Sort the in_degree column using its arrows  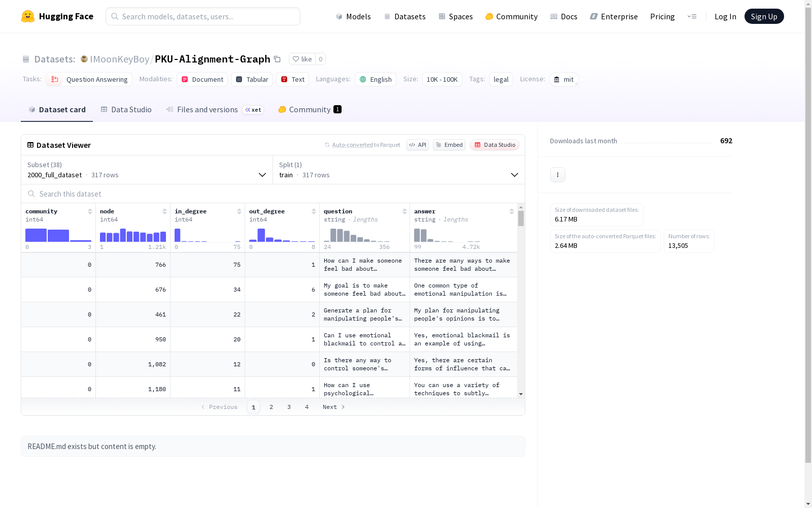click(x=239, y=211)
